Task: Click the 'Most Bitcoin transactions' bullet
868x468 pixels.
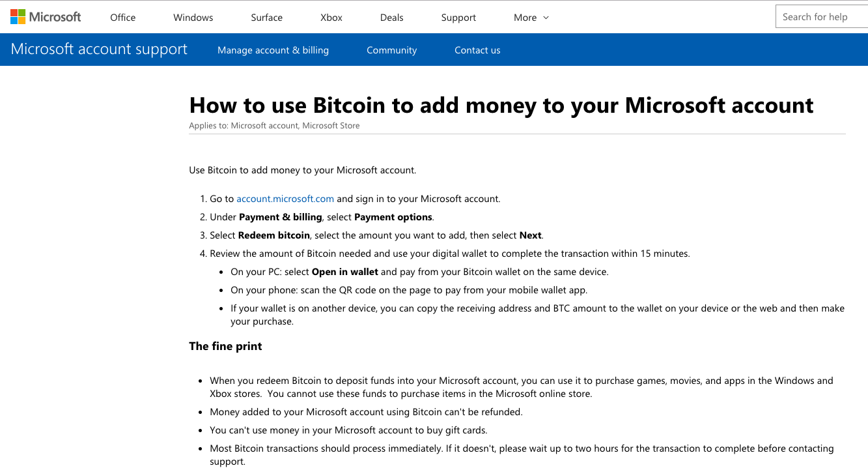Action: (522, 455)
